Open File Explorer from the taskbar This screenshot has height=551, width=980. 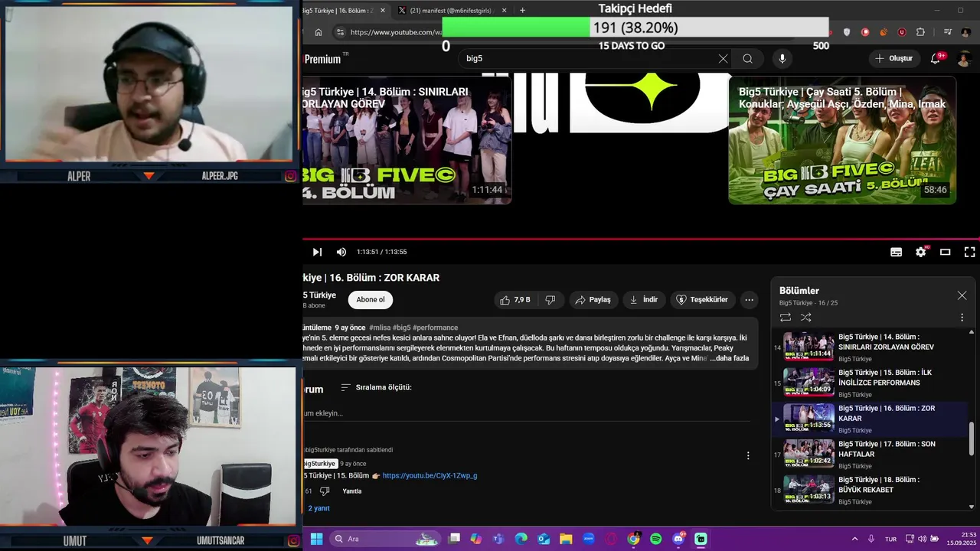click(565, 539)
